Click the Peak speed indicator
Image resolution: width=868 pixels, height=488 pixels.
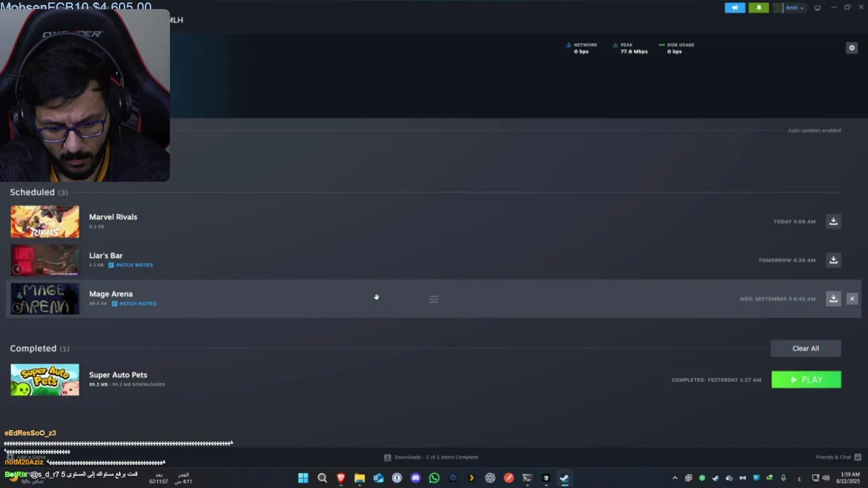[630, 48]
